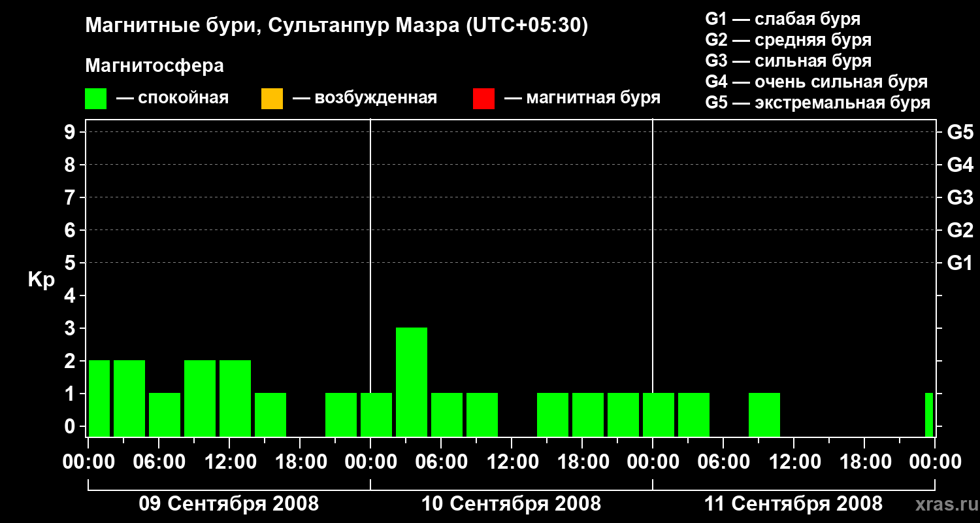Click the '— магнитная буря' legend label
This screenshot has height=523, width=980.
(582, 99)
